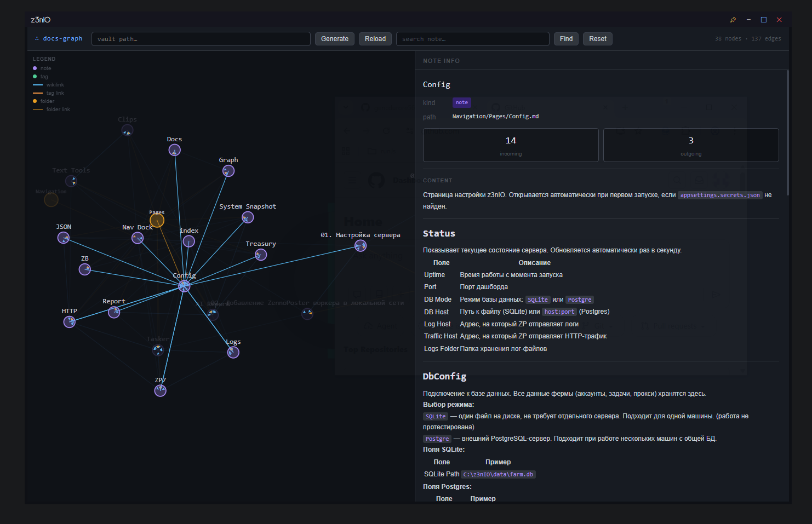812x524 pixels.
Task: Select the Logs node in graph
Action: pos(233,352)
